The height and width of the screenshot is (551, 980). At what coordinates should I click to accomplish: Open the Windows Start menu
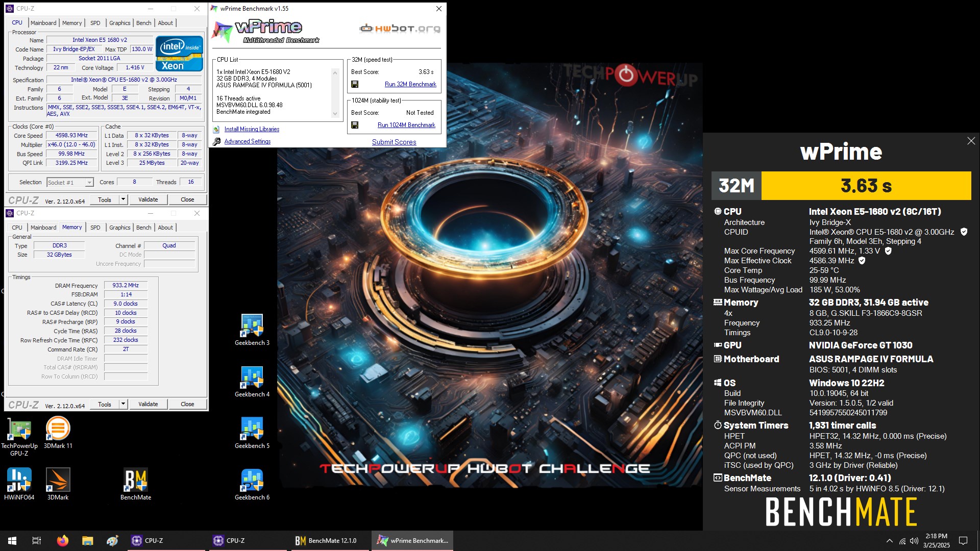click(x=12, y=541)
